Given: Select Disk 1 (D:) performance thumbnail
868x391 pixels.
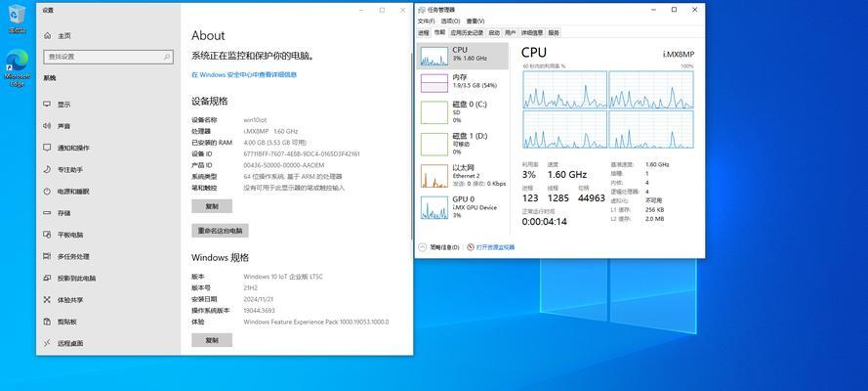Looking at the screenshot, I should coord(434,144).
